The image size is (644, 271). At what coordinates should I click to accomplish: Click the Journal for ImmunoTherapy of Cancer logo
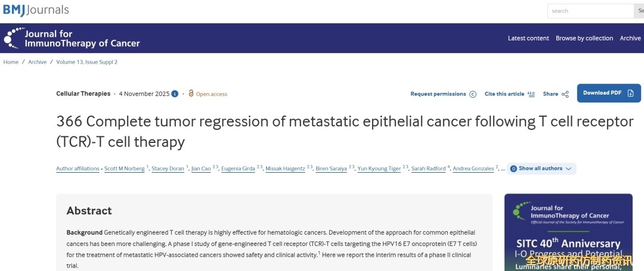coord(72,38)
